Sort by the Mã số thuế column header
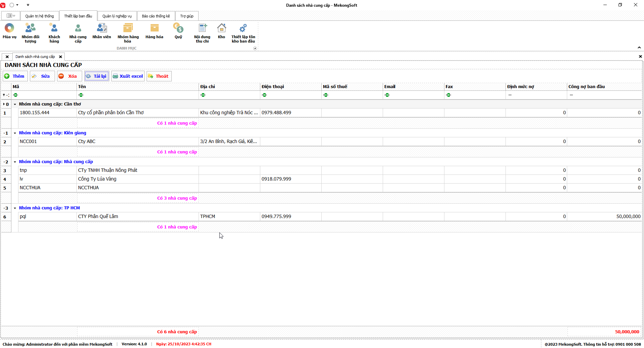 [x=352, y=86]
